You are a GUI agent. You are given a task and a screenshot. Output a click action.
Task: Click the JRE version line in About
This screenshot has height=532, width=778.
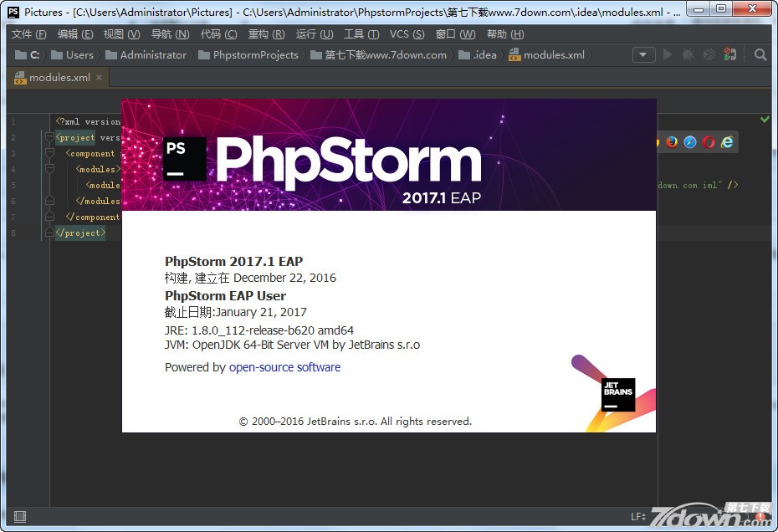click(259, 330)
